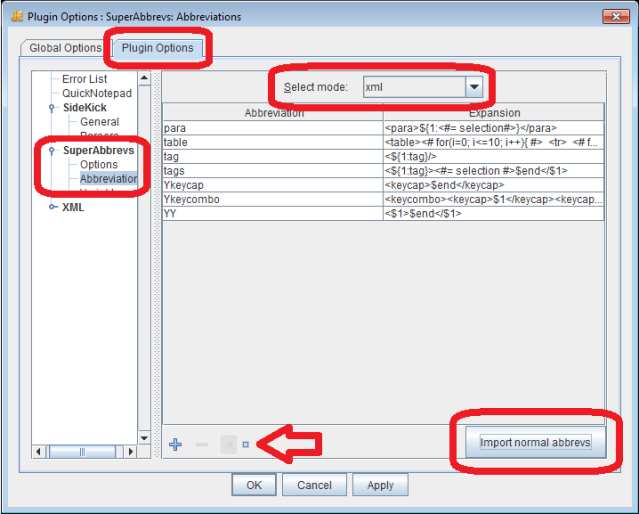Click the tree's left scroll arrow
This screenshot has width=639, height=514.
point(38,452)
